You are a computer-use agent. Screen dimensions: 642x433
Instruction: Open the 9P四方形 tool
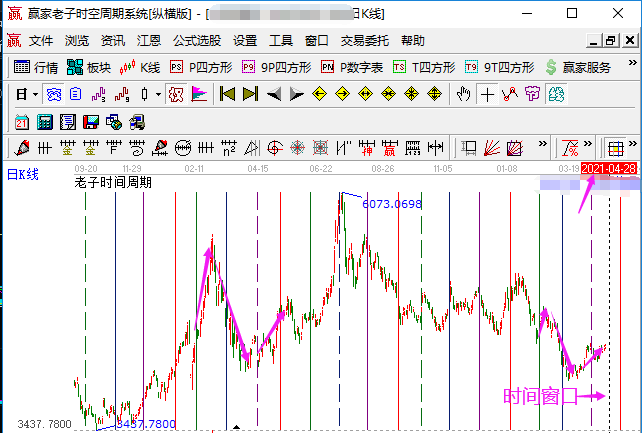276,67
